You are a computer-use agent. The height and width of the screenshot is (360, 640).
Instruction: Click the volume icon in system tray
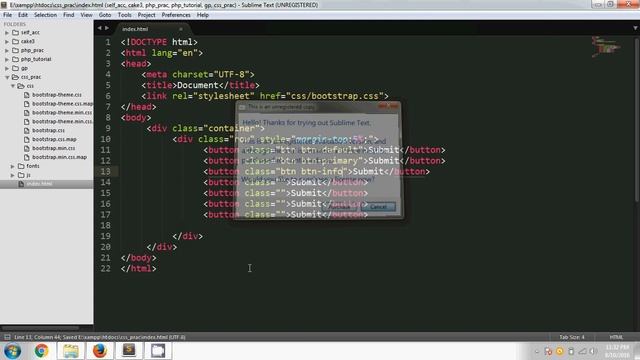593,351
